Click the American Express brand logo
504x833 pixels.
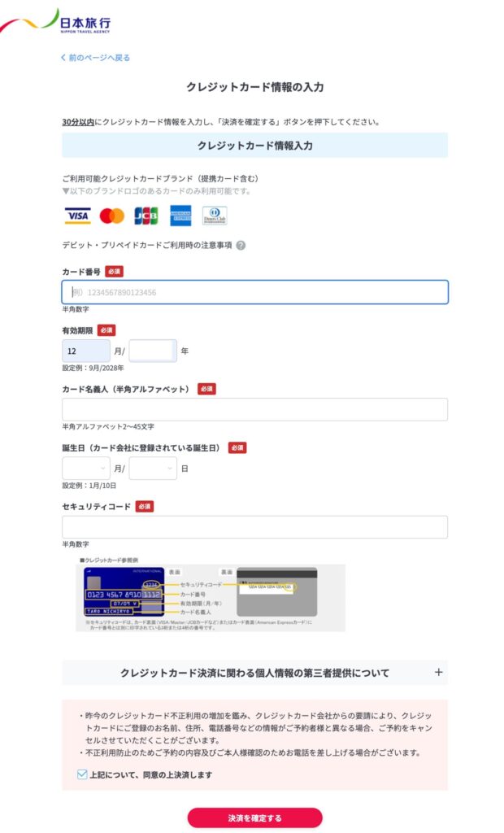coord(180,216)
